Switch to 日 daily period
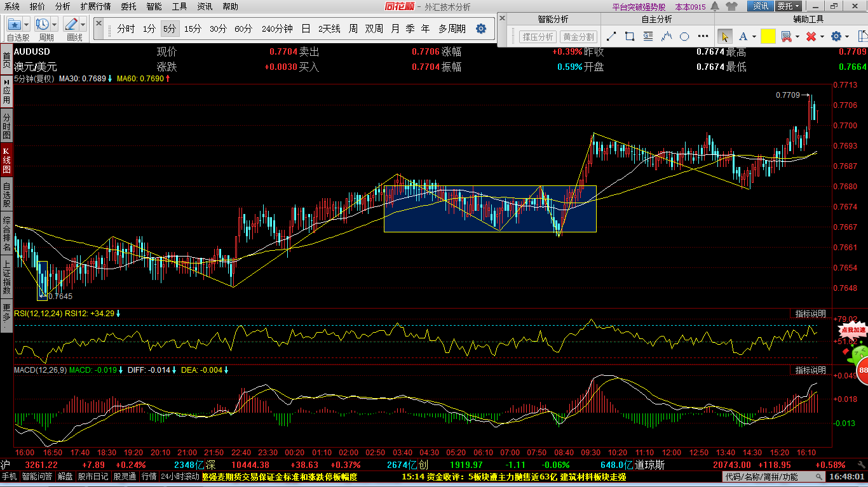The image size is (868, 487). 306,29
